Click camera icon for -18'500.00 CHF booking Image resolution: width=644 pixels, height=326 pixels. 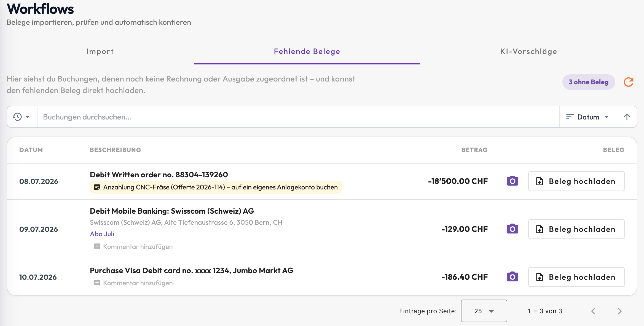[512, 181]
